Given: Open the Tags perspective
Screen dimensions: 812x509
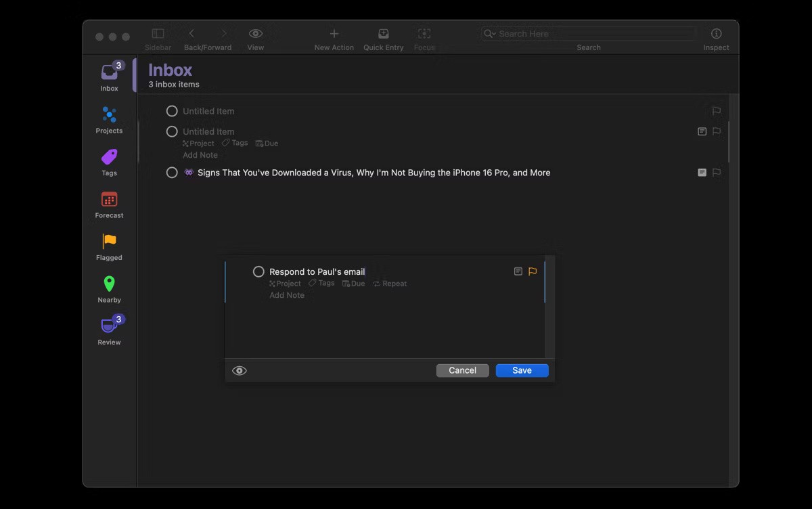Looking at the screenshot, I should pyautogui.click(x=109, y=162).
